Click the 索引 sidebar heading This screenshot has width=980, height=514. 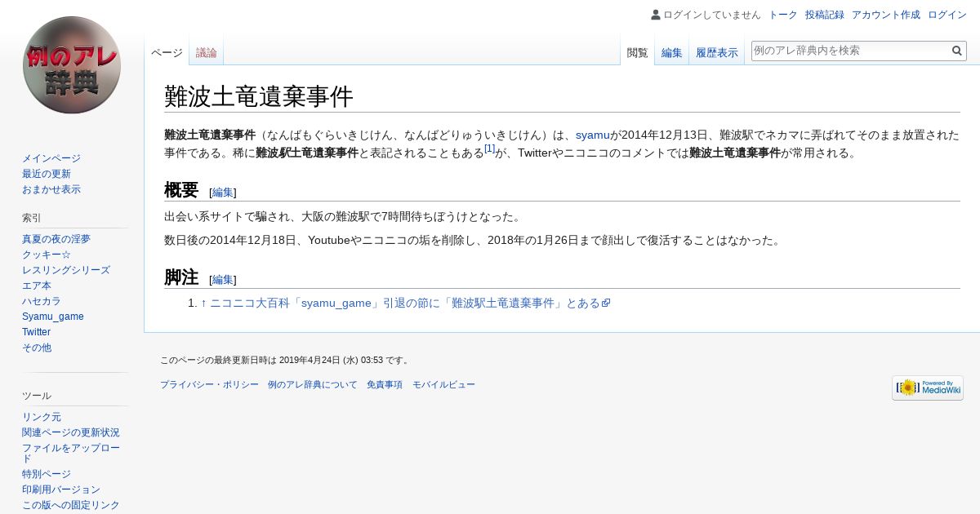click(32, 218)
